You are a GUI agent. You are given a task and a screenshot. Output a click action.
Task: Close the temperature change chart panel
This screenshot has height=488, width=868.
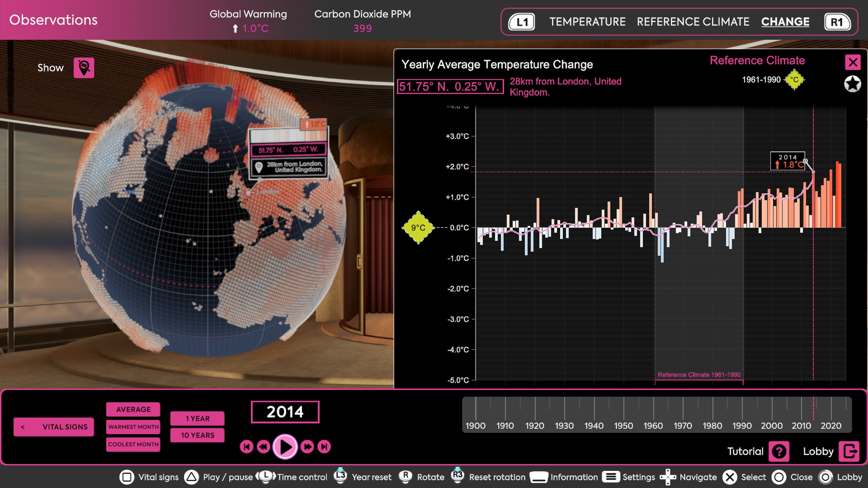pos(853,62)
